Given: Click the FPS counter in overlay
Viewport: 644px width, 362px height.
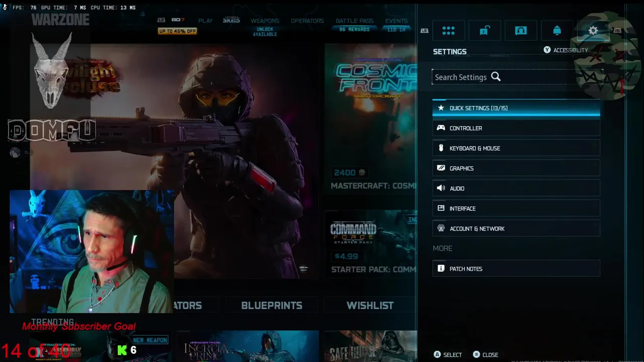Looking at the screenshot, I should [x=25, y=8].
